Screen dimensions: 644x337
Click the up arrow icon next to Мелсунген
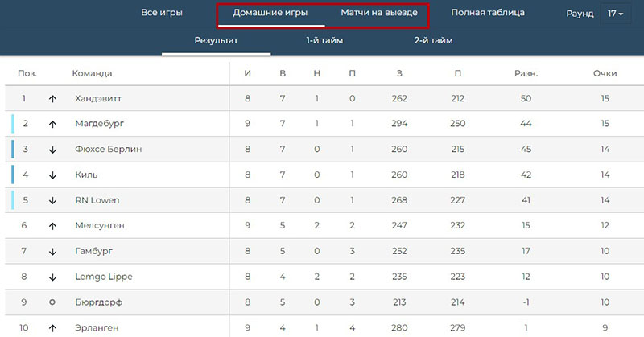[x=52, y=227]
